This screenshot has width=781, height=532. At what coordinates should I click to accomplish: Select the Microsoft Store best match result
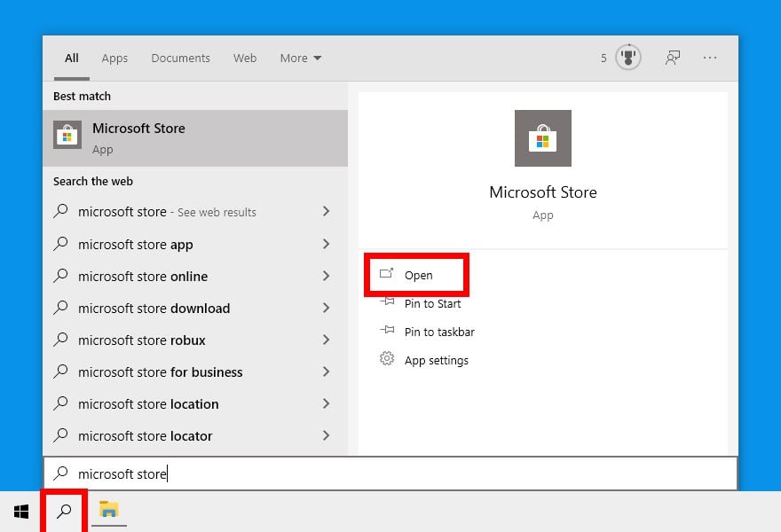195,137
